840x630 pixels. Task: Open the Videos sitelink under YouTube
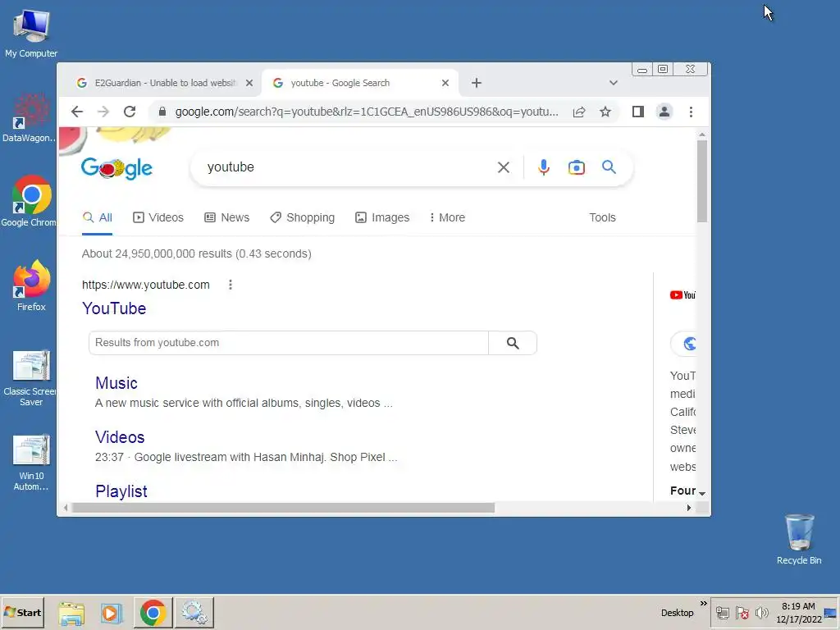[x=120, y=437]
